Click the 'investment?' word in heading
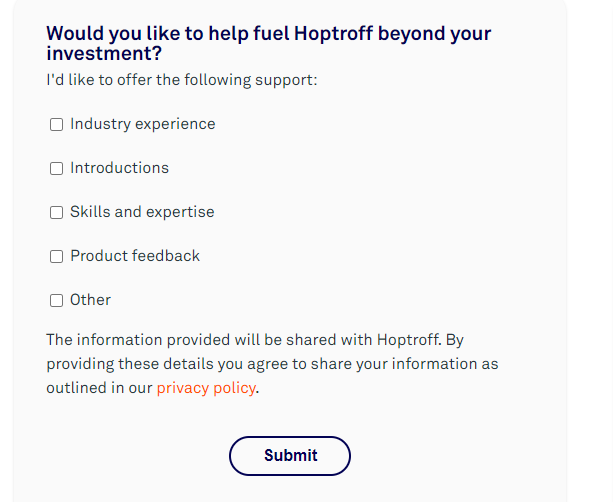This screenshot has height=502, width=613. coord(104,54)
